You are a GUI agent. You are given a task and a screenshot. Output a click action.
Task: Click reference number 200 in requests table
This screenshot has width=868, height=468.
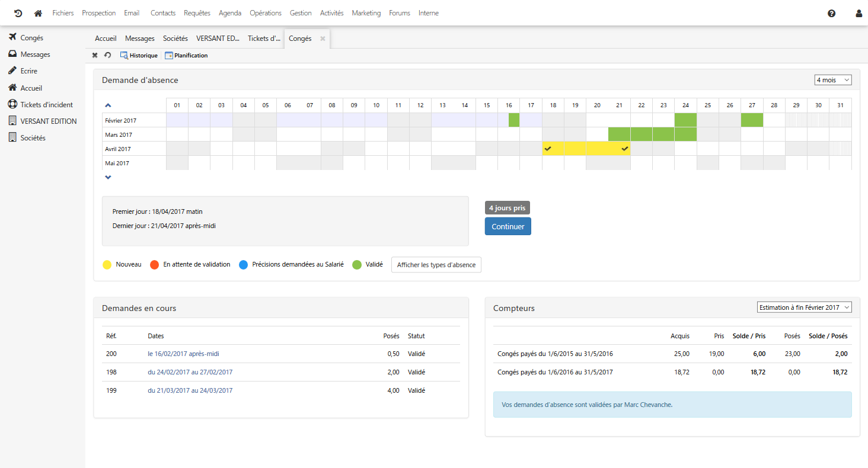click(x=111, y=354)
